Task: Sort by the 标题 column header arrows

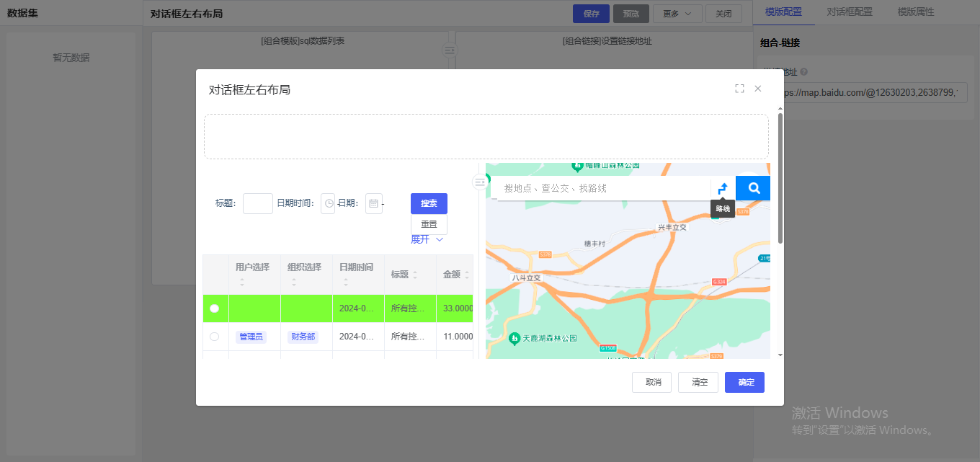Action: pos(415,275)
